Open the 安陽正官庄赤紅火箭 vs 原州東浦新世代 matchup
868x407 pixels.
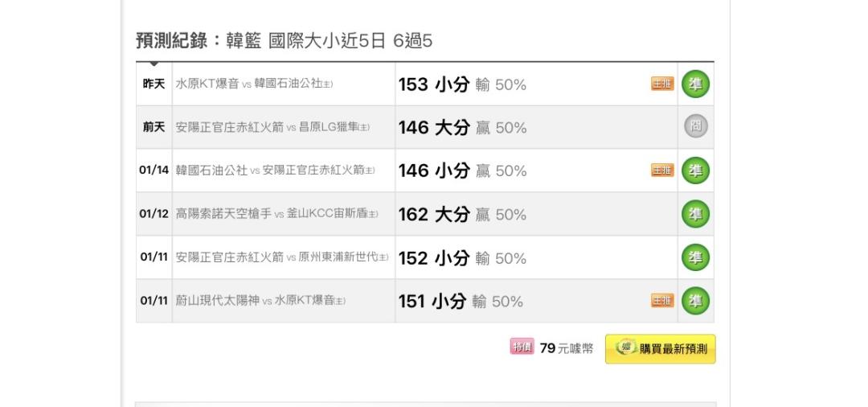[x=281, y=257]
